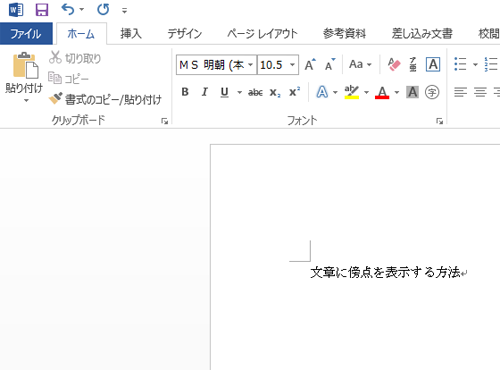Clear all formatting with eraser icon
This screenshot has height=370, width=500.
[394, 64]
